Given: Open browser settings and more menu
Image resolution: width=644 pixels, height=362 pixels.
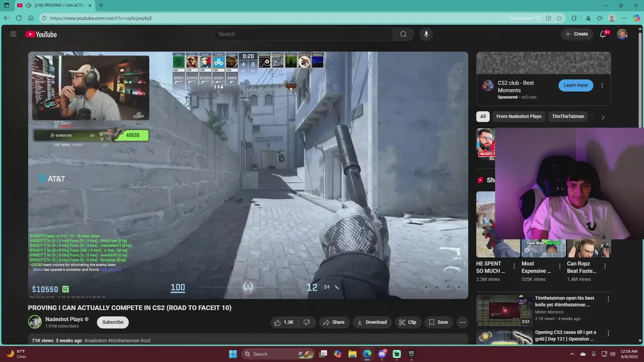Looking at the screenshot, I should click(x=624, y=18).
